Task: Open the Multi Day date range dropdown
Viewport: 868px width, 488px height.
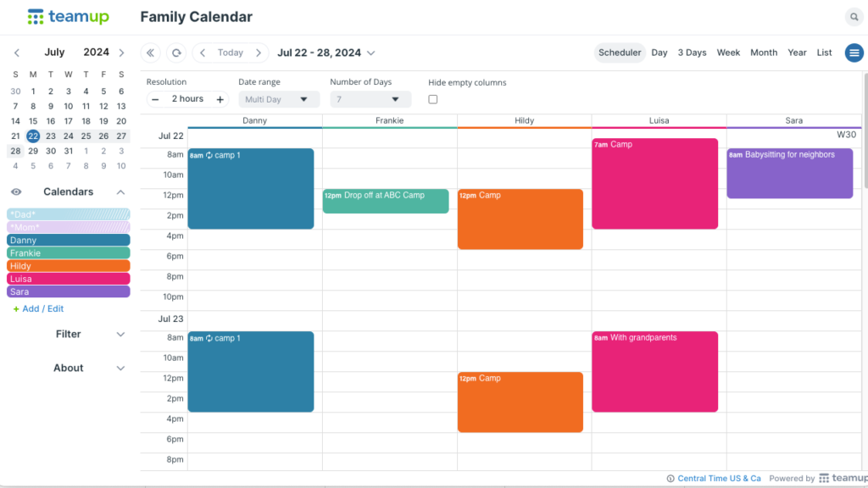Action: (x=280, y=98)
